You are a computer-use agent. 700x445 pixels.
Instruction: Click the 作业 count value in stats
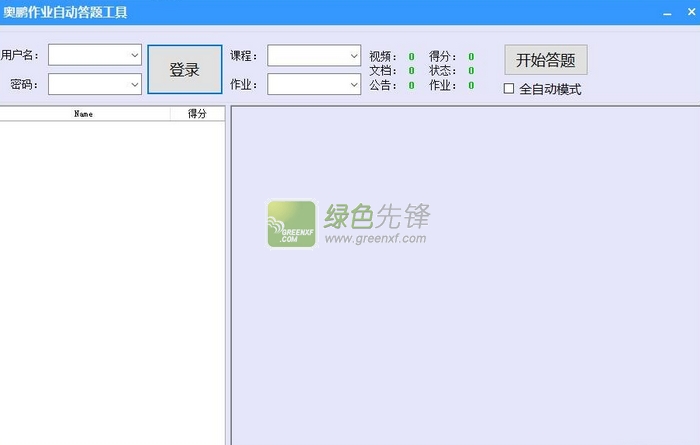471,85
